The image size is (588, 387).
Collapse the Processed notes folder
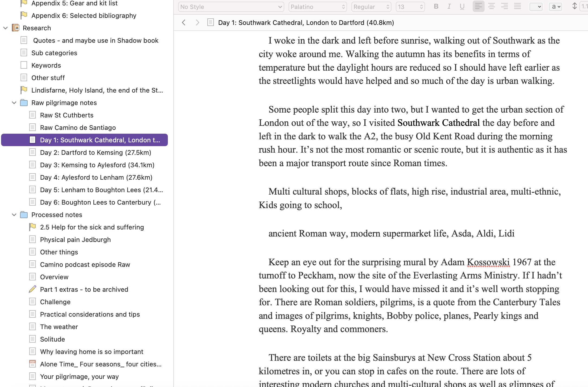tap(14, 215)
